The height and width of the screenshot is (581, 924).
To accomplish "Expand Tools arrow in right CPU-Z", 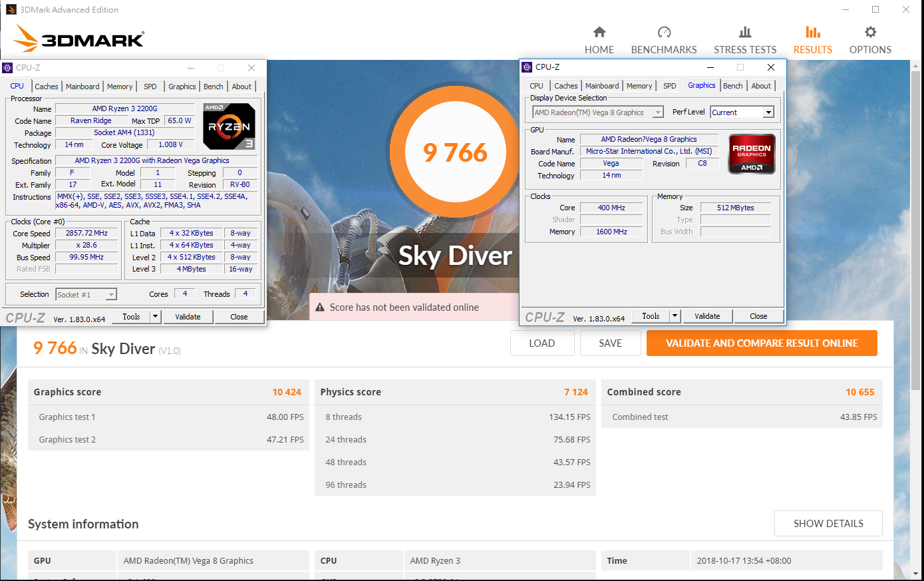I will [x=675, y=316].
